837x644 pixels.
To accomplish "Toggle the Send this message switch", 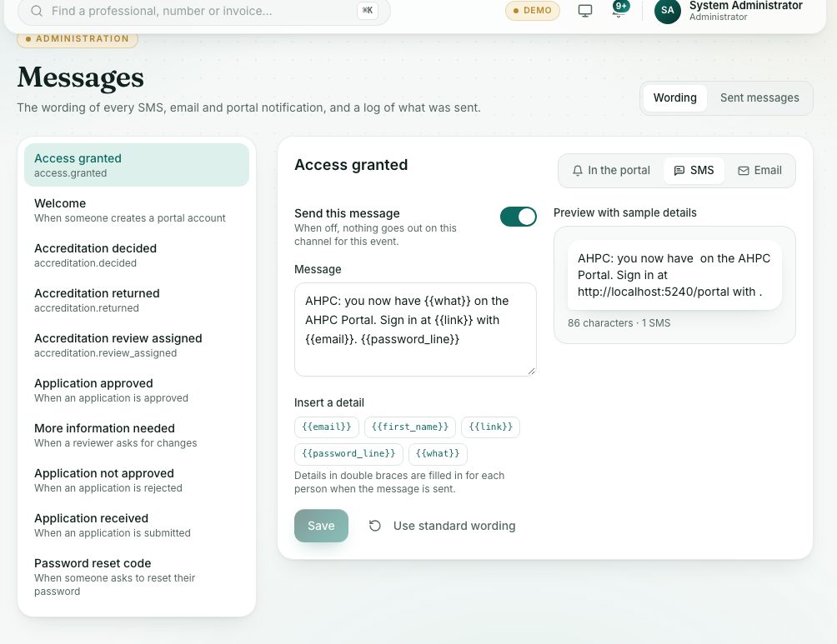I will point(518,217).
